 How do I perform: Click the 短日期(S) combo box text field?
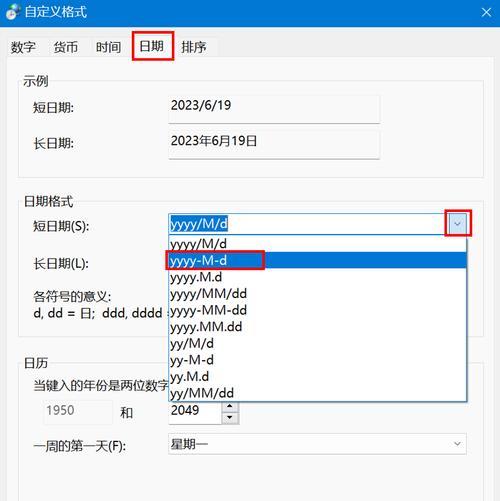(x=308, y=224)
